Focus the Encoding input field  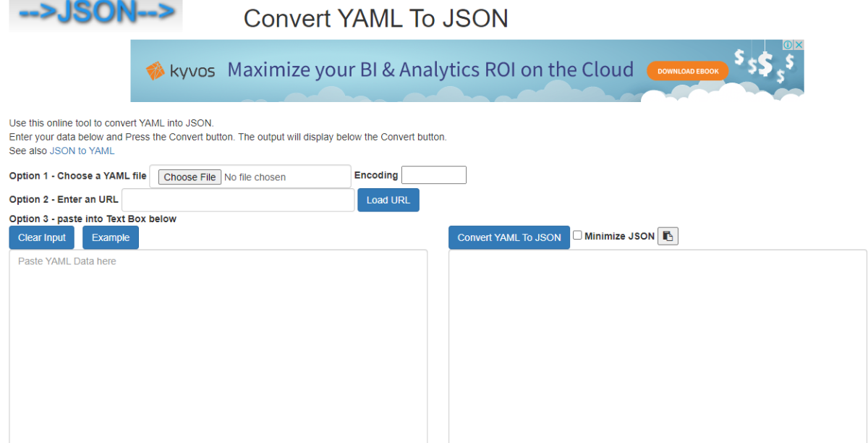tap(433, 174)
